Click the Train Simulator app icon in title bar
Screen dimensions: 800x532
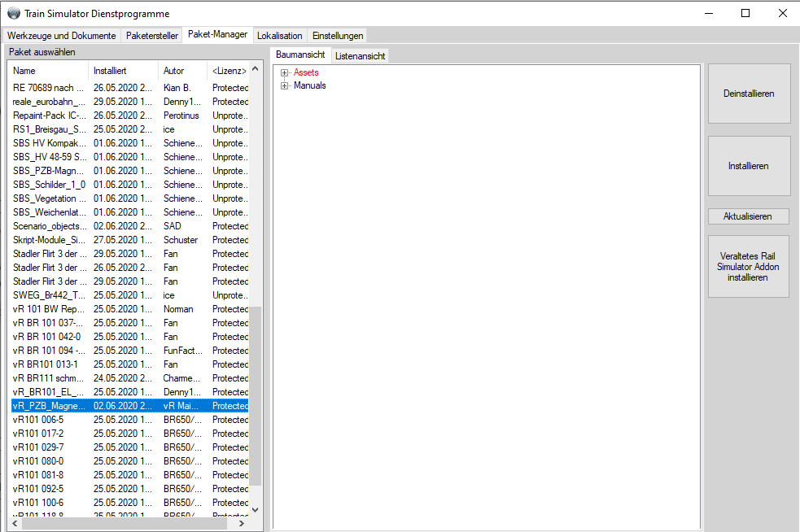tap(13, 13)
